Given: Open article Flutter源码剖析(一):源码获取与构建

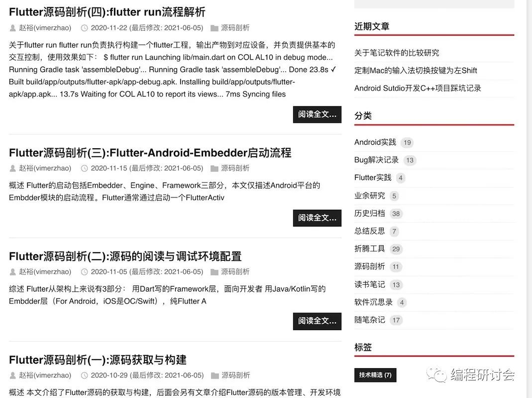Looking at the screenshot, I should 98,360.
